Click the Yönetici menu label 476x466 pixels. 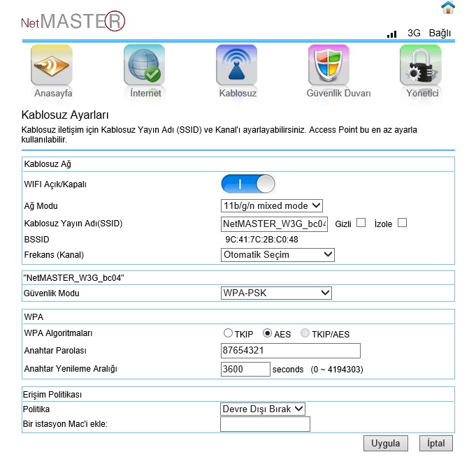click(422, 93)
